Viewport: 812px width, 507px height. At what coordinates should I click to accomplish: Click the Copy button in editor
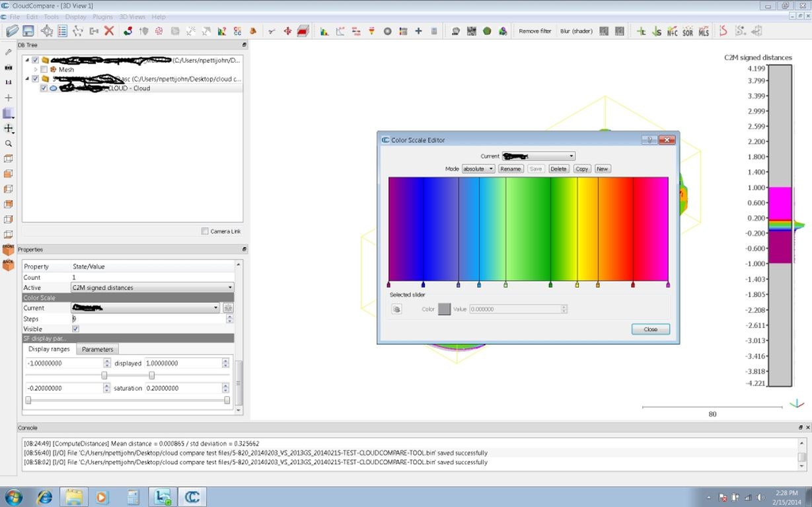point(581,169)
